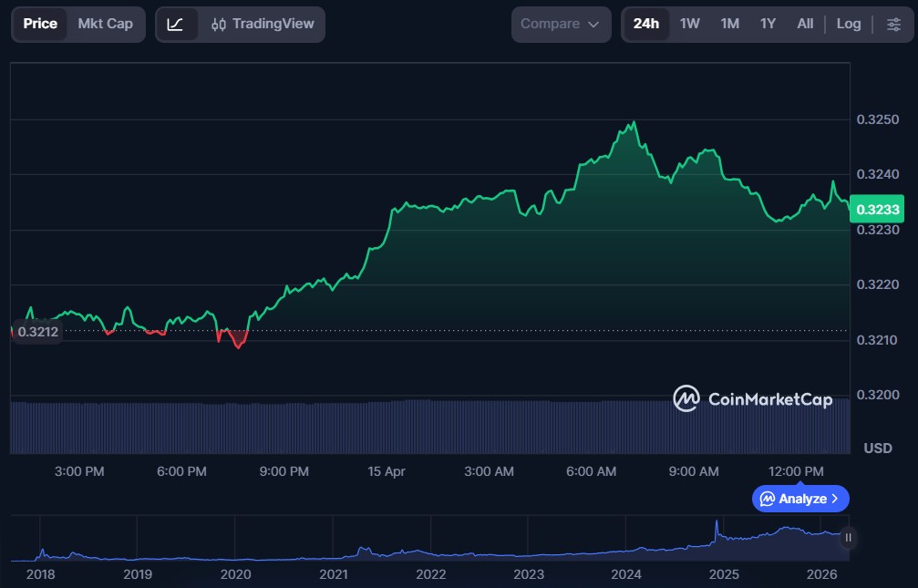The image size is (918, 588).
Task: Click 2021 on the history range slider
Action: pyautogui.click(x=334, y=574)
